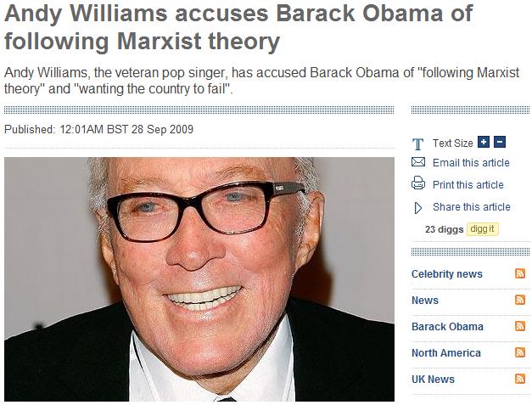Screen dimensions: 532x405
Task: Decrease text size with minus icon
Action: [x=500, y=142]
